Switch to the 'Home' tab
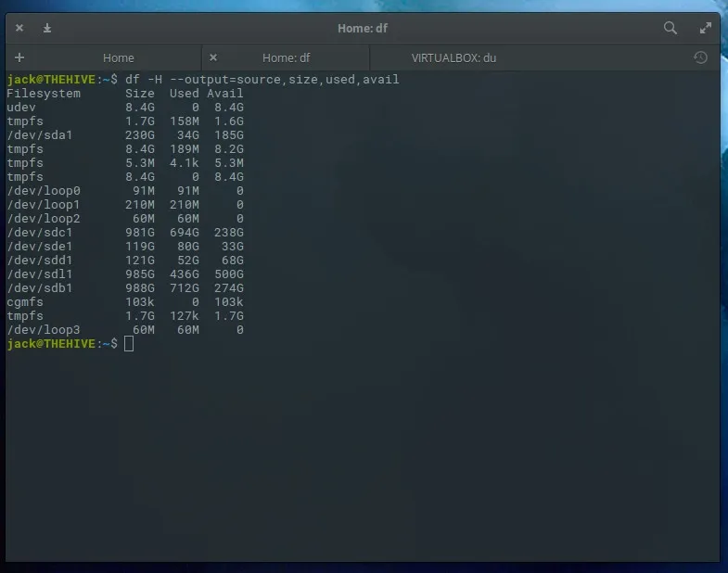Screen dimensions: 728x573 [x=119, y=57]
